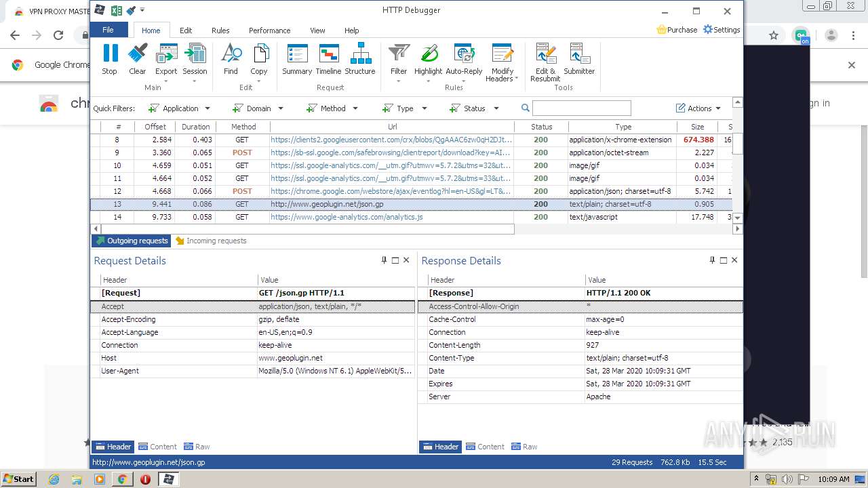Click Chrome icon in the taskbar

pyautogui.click(x=122, y=479)
